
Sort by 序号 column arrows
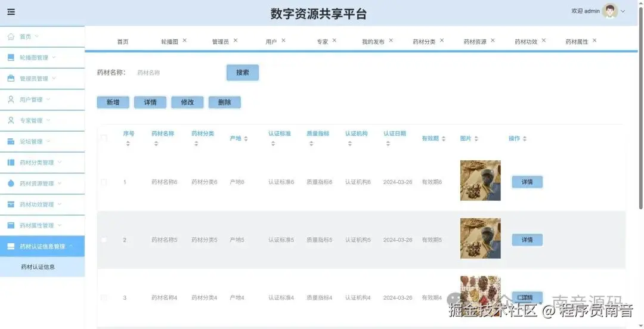pyautogui.click(x=128, y=144)
